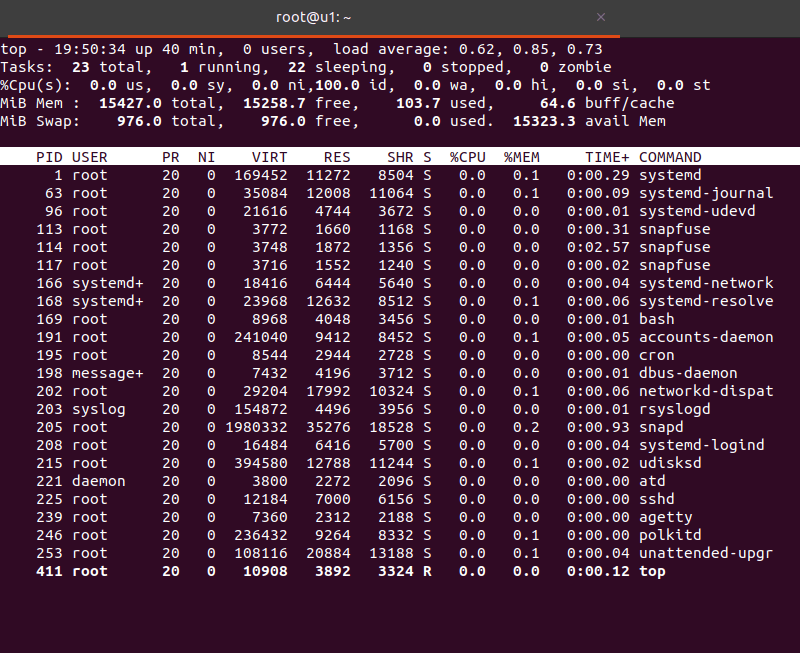Click the systemd-logind command entry
This screenshot has height=653, width=800.
pos(702,445)
